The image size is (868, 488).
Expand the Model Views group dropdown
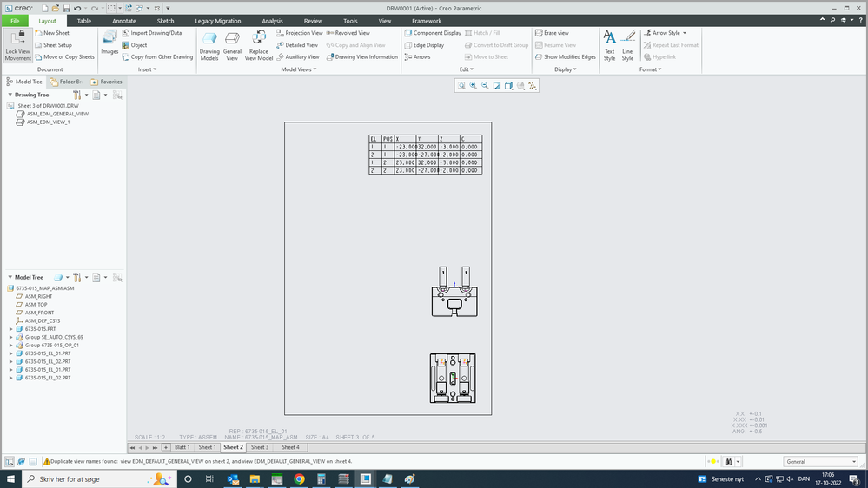tap(298, 69)
